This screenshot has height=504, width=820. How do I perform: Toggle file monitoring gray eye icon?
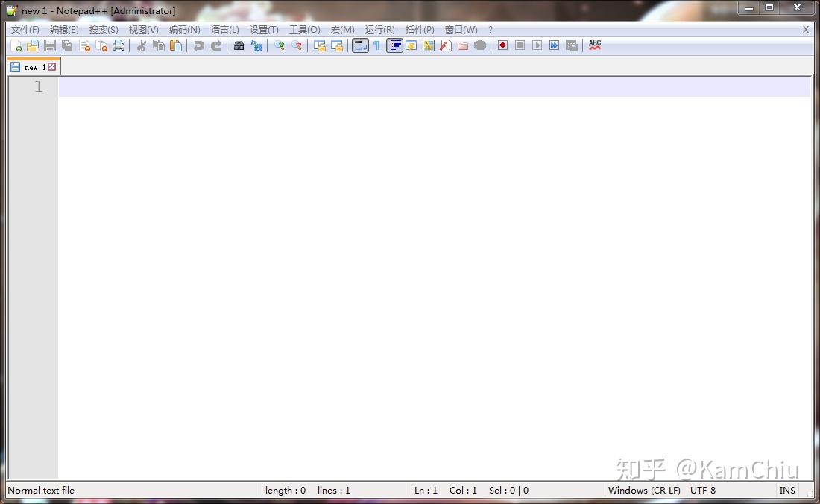480,45
